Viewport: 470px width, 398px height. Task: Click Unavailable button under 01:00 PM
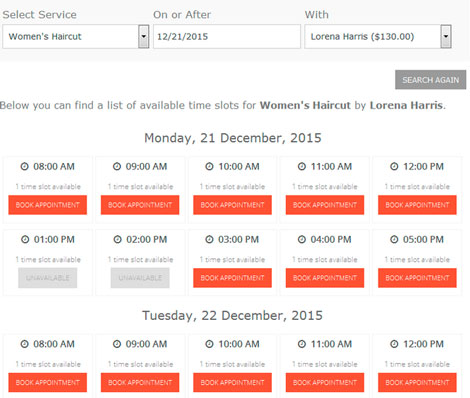(x=48, y=278)
